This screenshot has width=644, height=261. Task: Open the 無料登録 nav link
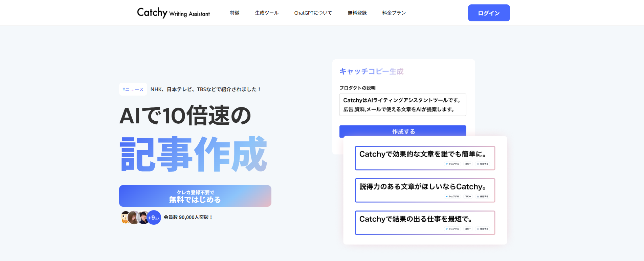pos(357,13)
